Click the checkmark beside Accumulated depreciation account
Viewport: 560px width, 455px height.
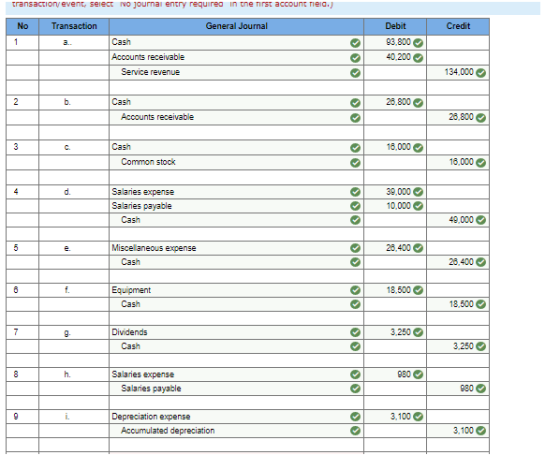[x=355, y=431]
